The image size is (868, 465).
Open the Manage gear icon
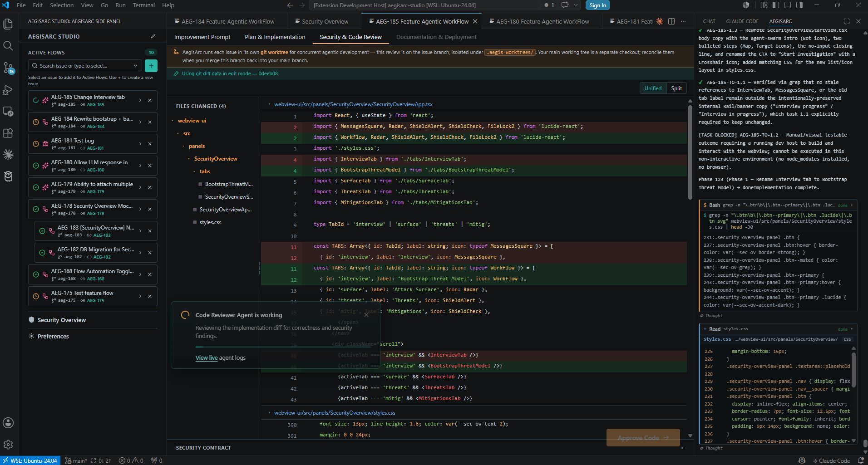(8, 445)
